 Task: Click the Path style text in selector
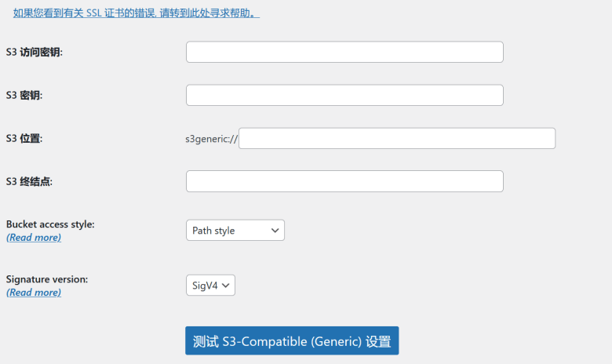(x=213, y=231)
